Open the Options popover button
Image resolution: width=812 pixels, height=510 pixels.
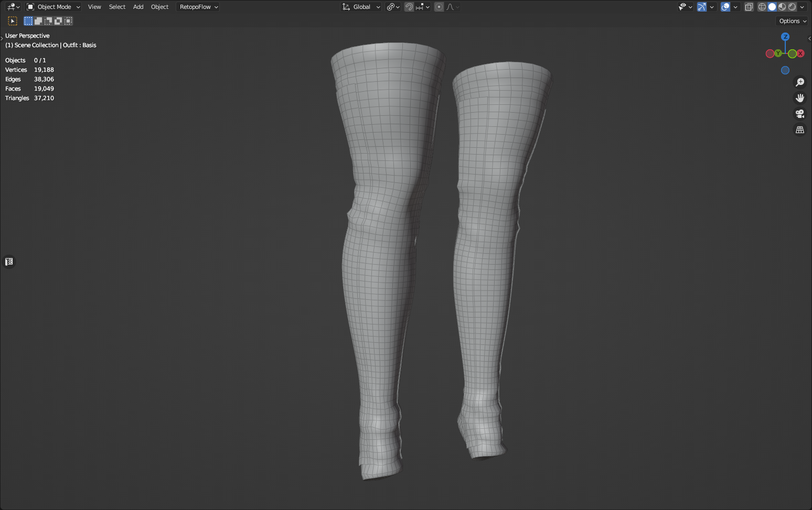tap(792, 21)
